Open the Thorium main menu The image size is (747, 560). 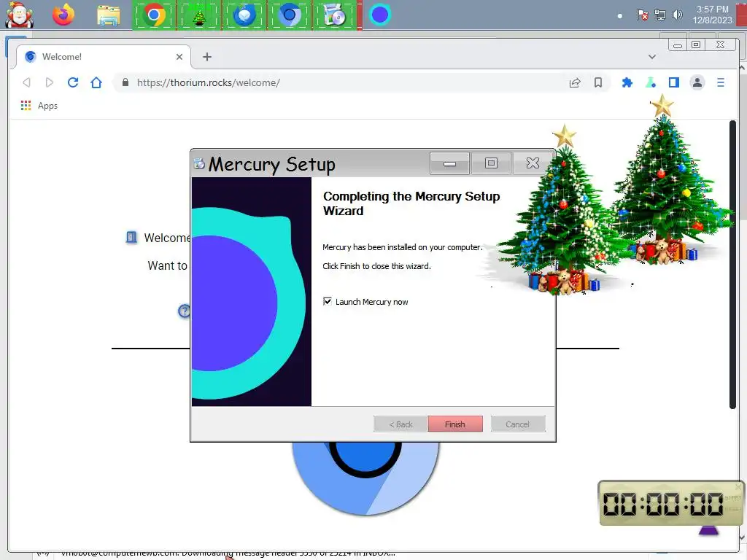coord(720,82)
